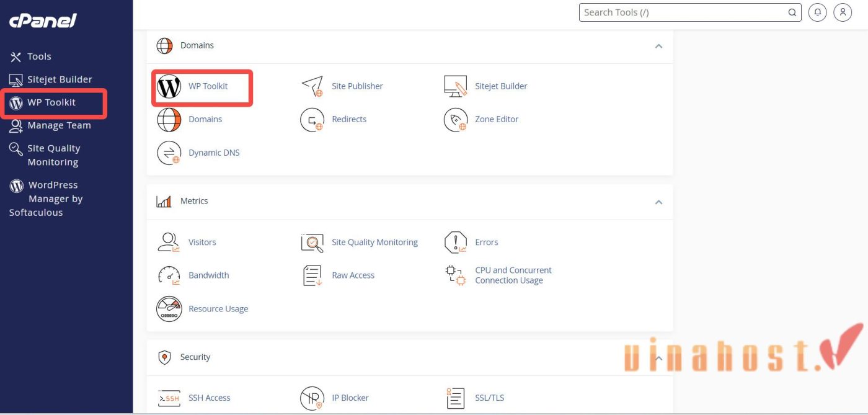The width and height of the screenshot is (868, 415).
Task: Open Tools in the sidebar menu
Action: [39, 56]
